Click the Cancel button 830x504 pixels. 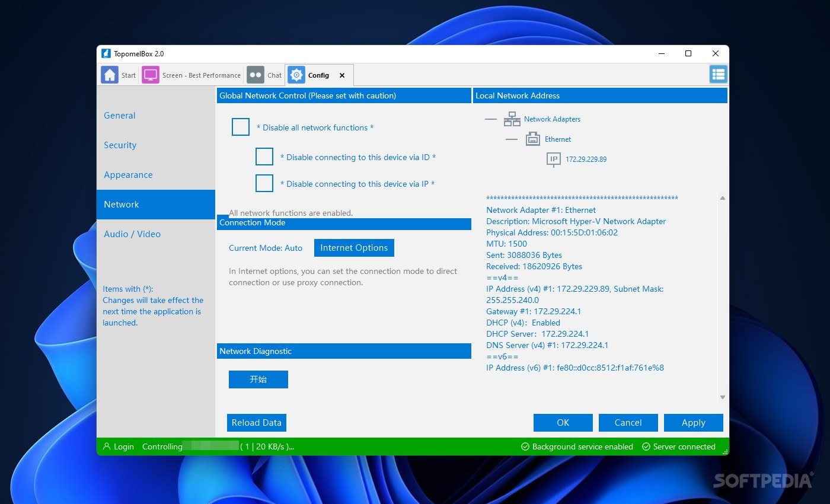pyautogui.click(x=628, y=423)
